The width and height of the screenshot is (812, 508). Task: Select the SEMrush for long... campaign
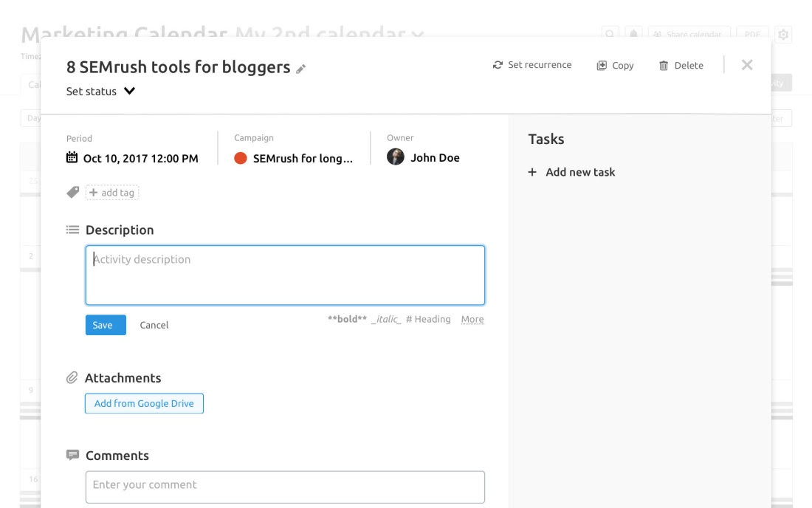pyautogui.click(x=303, y=159)
